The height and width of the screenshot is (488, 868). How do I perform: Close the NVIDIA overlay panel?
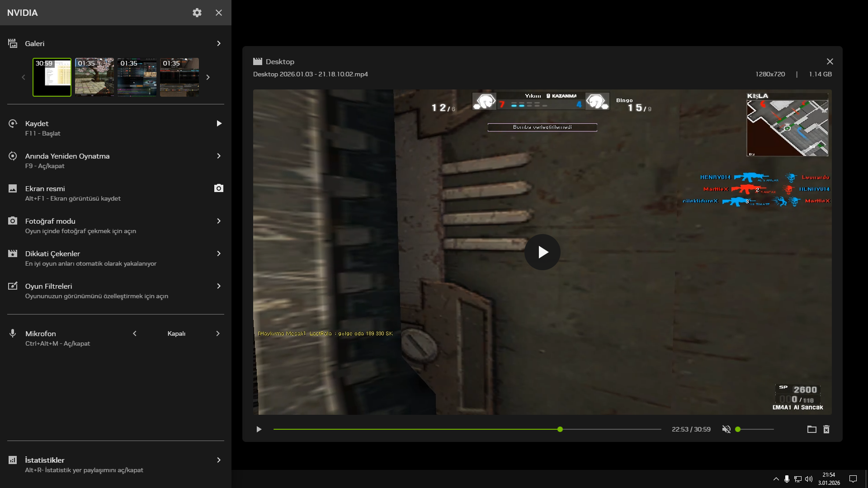(x=219, y=13)
